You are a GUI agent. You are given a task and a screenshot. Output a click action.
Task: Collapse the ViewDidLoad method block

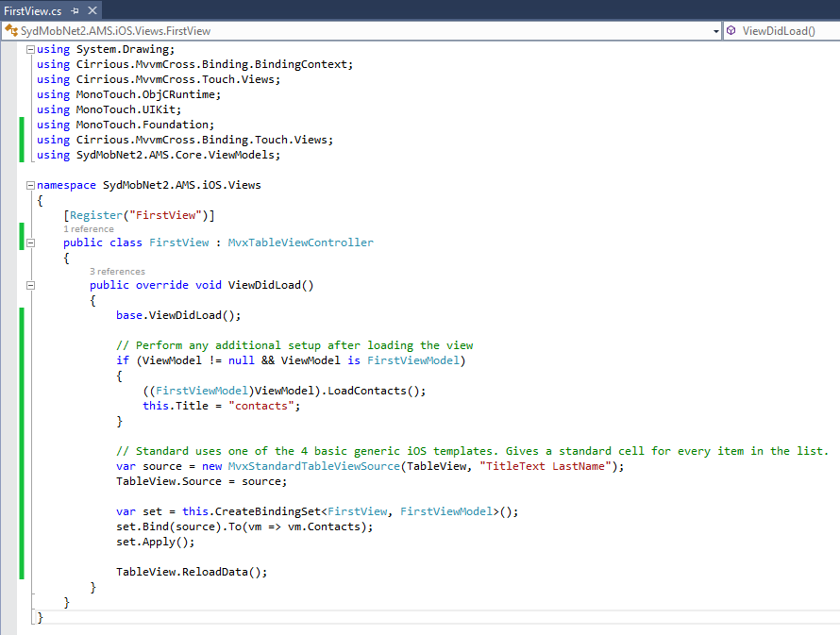[30, 285]
